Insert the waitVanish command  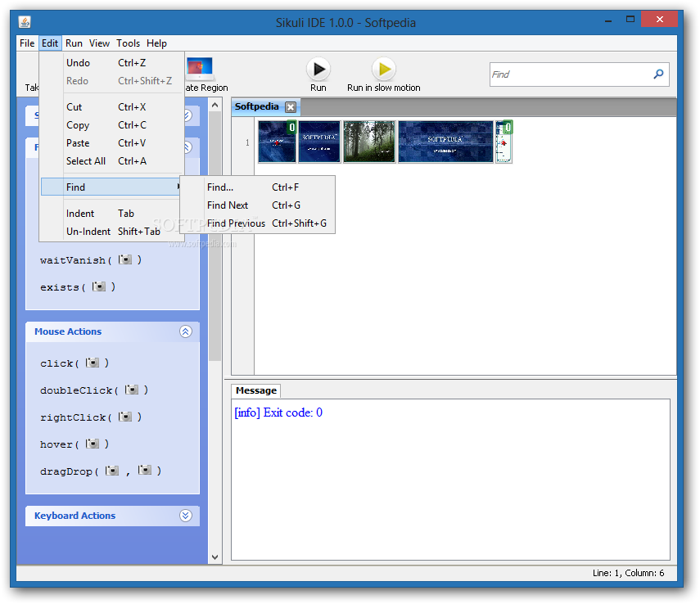coord(91,260)
